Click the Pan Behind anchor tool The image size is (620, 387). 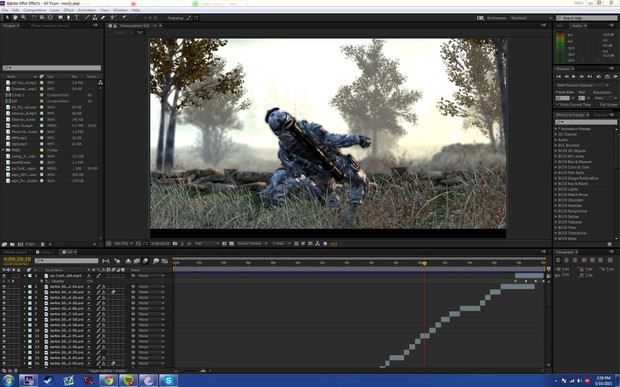pos(50,18)
